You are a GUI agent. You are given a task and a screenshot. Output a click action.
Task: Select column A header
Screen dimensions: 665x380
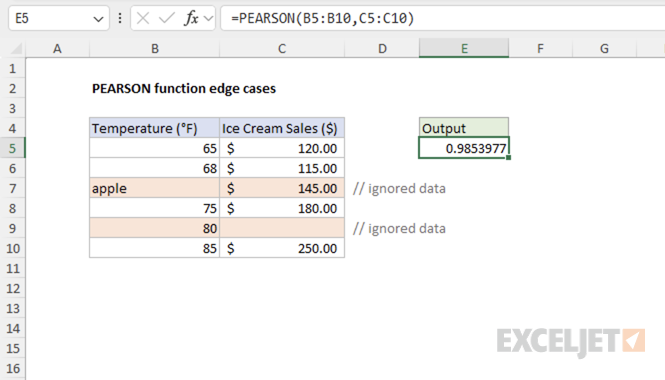point(57,48)
